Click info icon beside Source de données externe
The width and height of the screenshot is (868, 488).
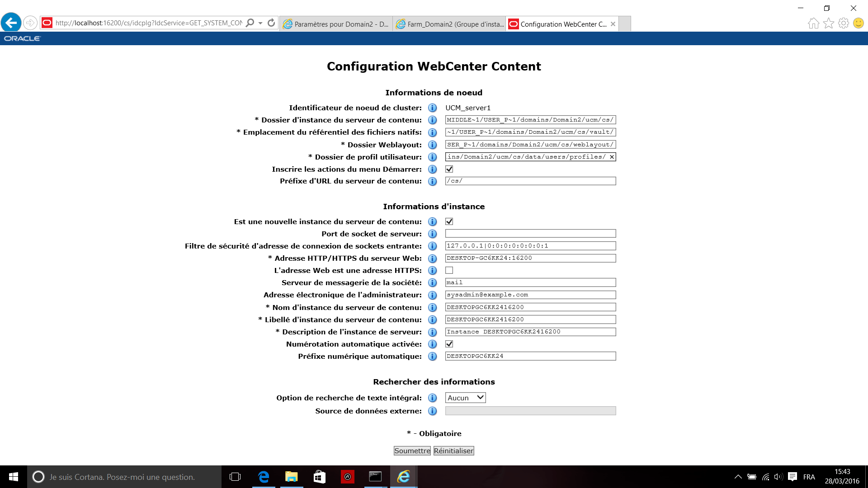point(432,411)
